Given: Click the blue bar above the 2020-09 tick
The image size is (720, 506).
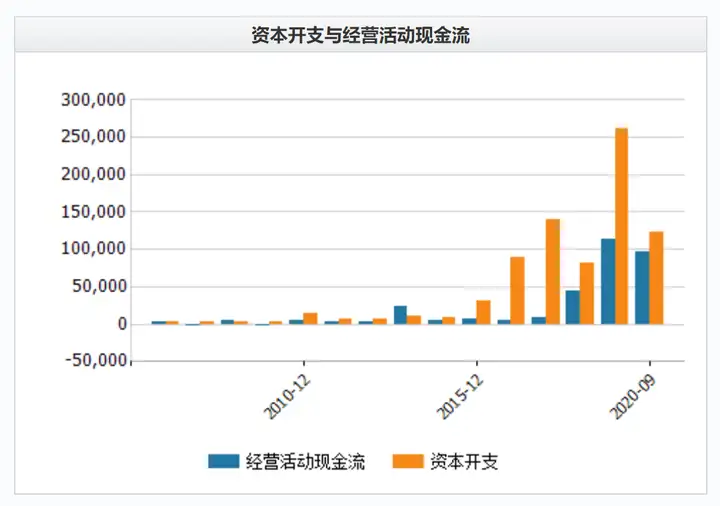Looking at the screenshot, I should [642, 288].
